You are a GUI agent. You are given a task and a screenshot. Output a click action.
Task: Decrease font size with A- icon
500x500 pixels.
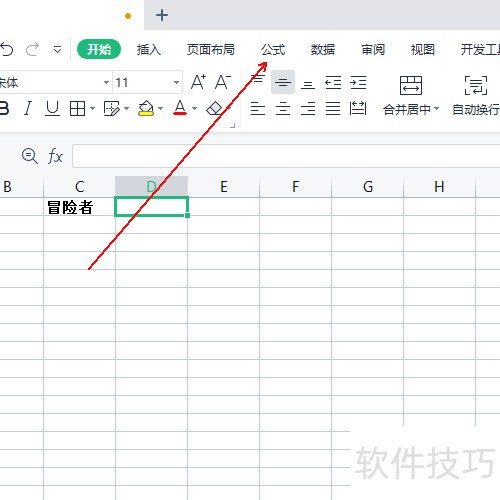[x=223, y=82]
